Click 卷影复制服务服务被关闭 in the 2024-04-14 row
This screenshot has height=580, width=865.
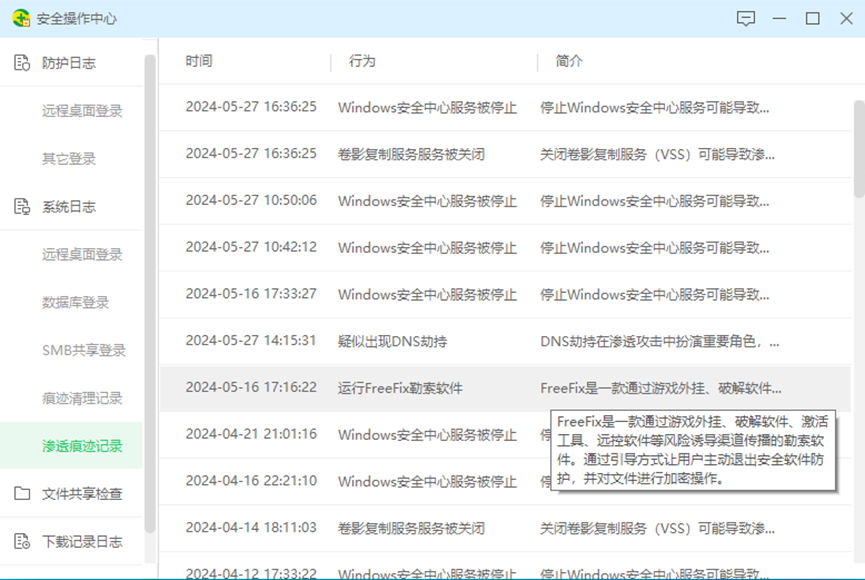(x=411, y=529)
